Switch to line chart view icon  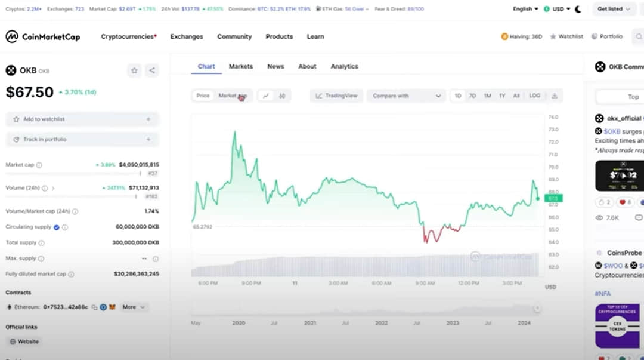[266, 96]
